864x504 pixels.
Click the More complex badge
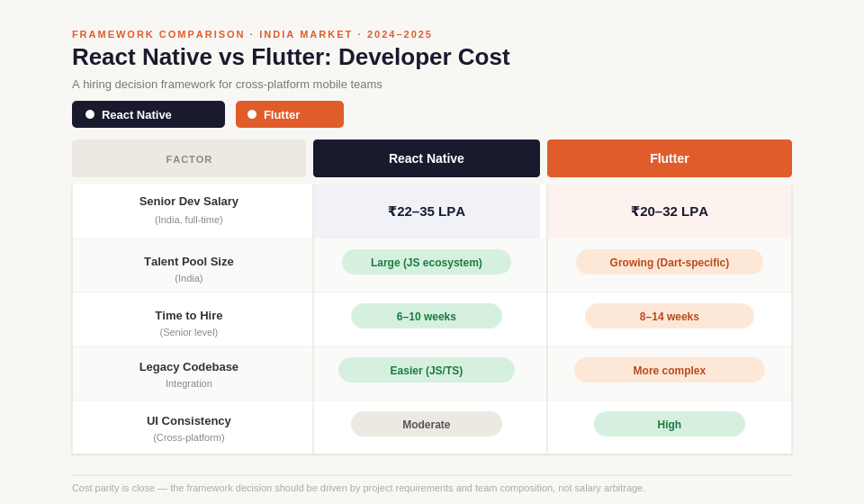click(670, 370)
